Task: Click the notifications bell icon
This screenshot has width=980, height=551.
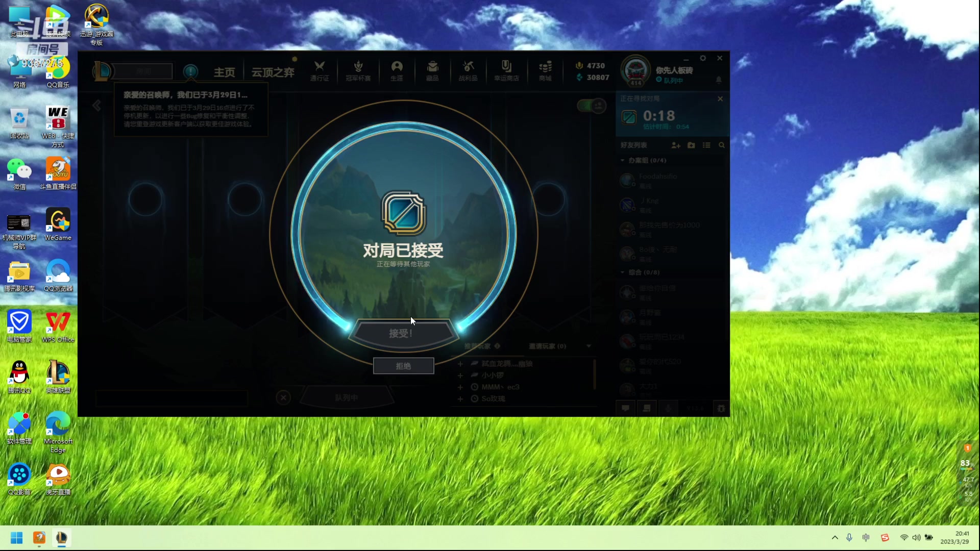Action: click(x=719, y=80)
